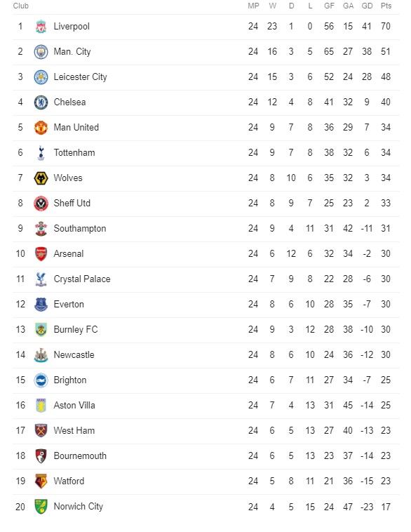Click the Man United red crest
Screen dimensions: 411x532
pos(41,128)
